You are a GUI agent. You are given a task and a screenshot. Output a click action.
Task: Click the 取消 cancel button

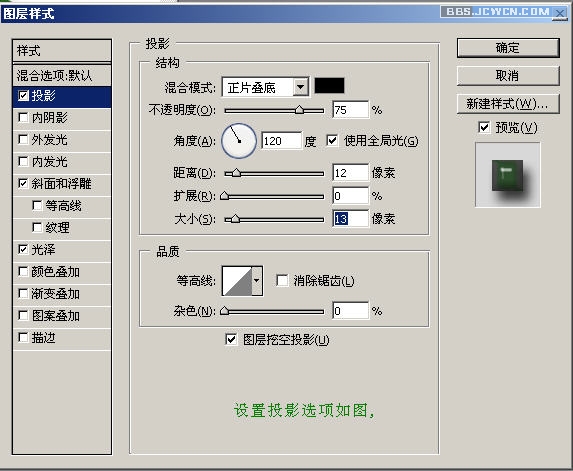click(x=508, y=76)
